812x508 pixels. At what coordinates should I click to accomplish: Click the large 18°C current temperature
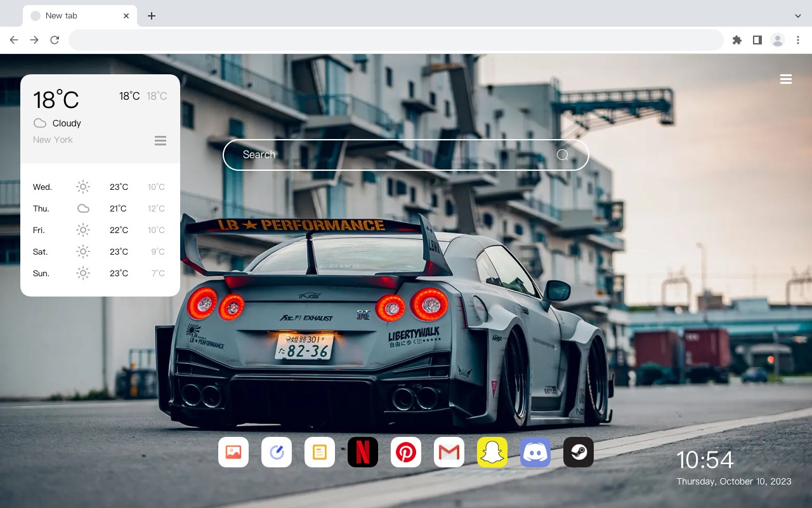click(56, 100)
